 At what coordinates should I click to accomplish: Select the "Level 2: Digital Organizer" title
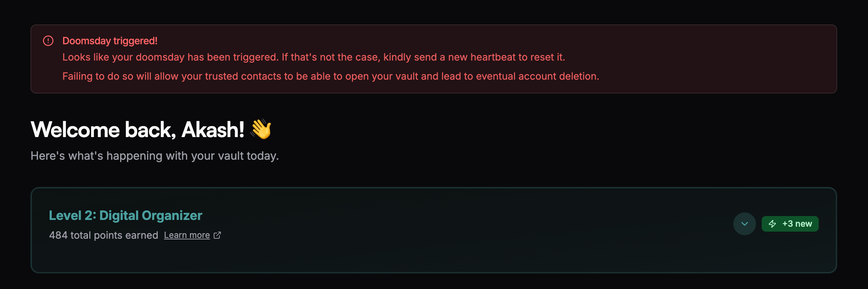point(125,215)
